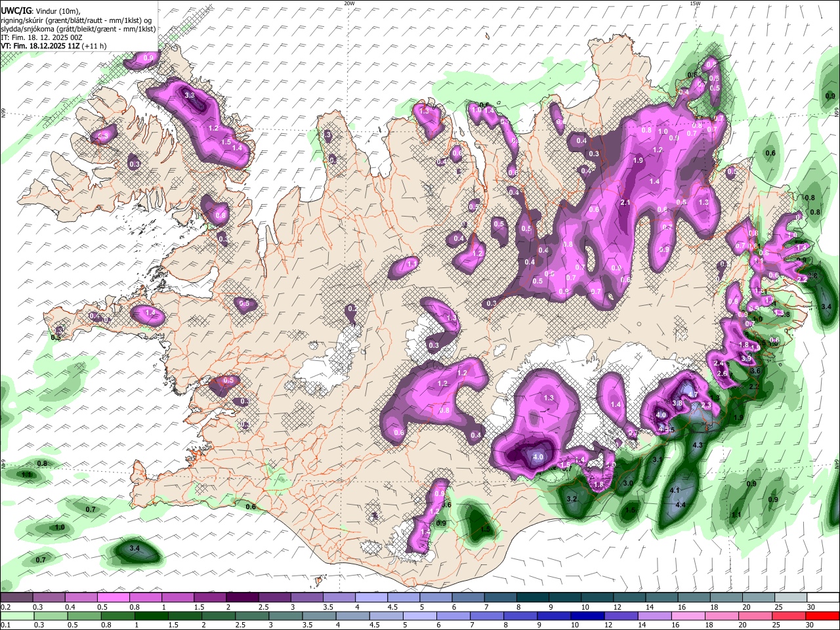
Task: Click the darkest purple swatch in the legend
Action: pos(241,598)
